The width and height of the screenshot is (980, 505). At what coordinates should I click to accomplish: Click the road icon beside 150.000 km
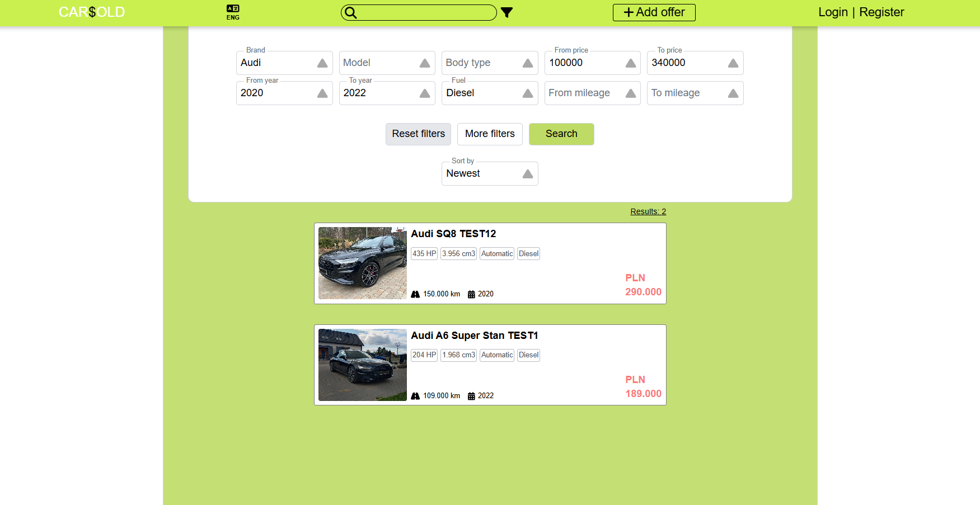pos(415,294)
